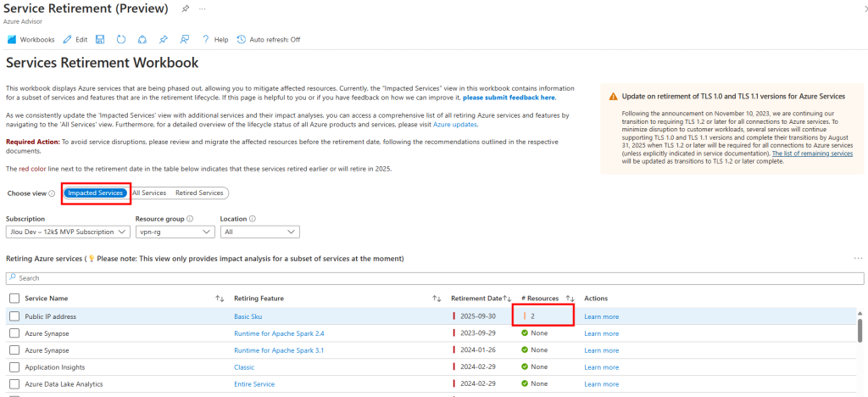Check the Azure Data Lake Analytics row

pos(14,383)
